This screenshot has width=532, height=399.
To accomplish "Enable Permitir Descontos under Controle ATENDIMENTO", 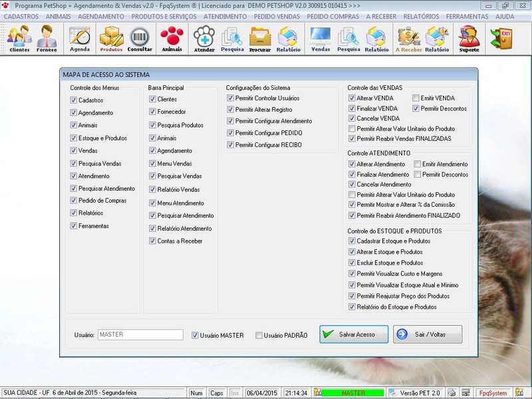I will tap(418, 174).
